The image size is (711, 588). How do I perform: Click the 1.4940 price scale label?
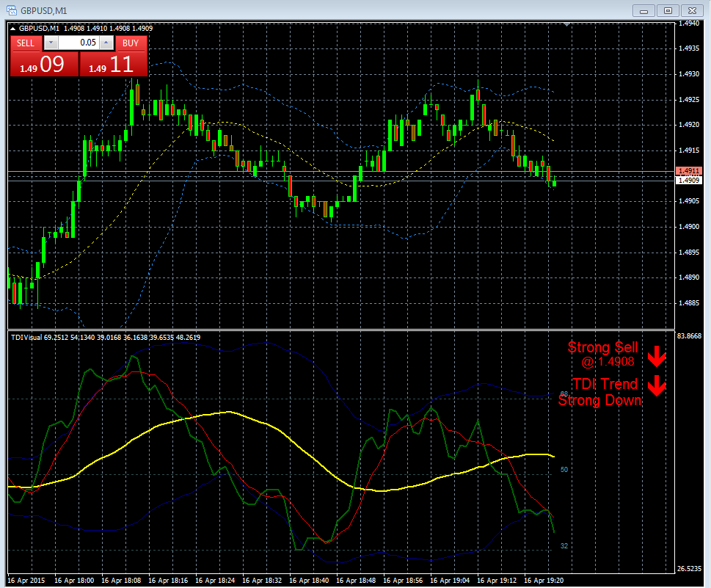coord(689,23)
